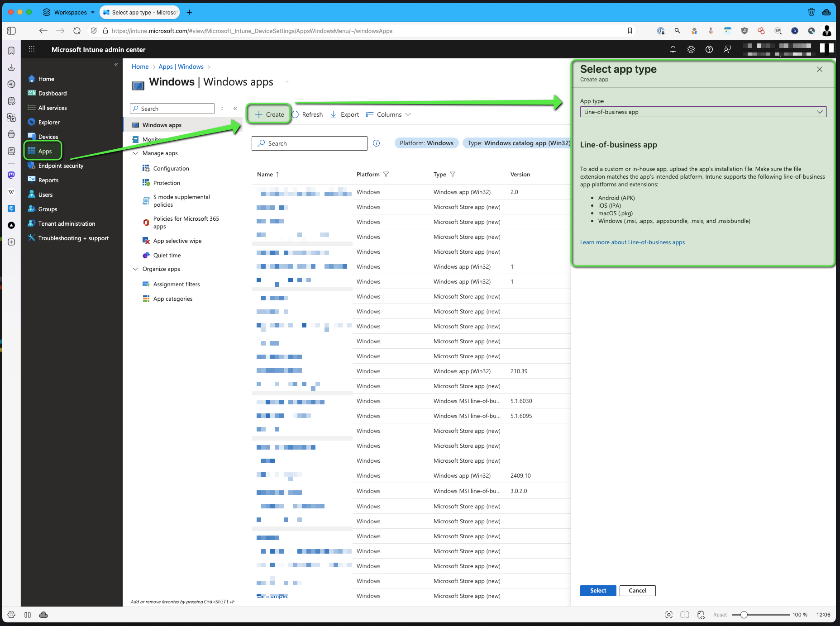Toggle the browser sidebar panel icon
The image size is (840, 626).
tap(12, 31)
